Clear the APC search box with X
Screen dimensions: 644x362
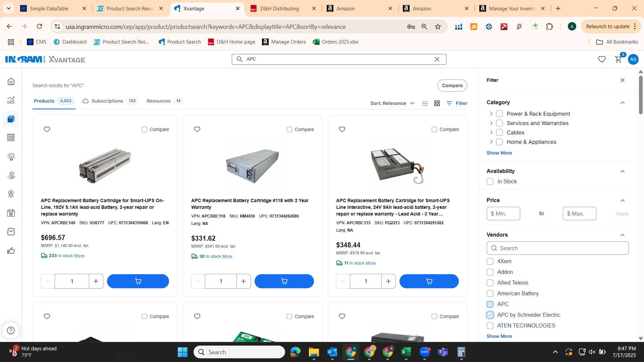coord(437,59)
